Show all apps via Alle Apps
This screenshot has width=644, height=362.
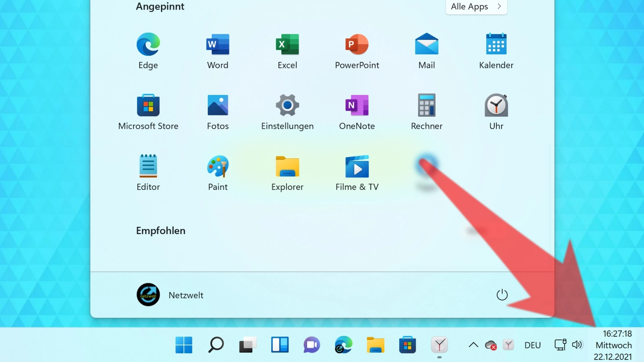pyautogui.click(x=477, y=6)
